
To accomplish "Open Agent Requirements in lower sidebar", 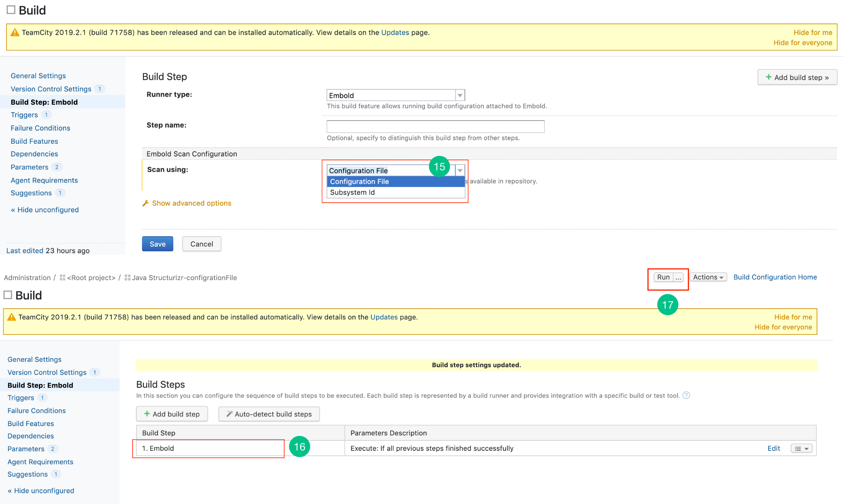I will click(40, 462).
